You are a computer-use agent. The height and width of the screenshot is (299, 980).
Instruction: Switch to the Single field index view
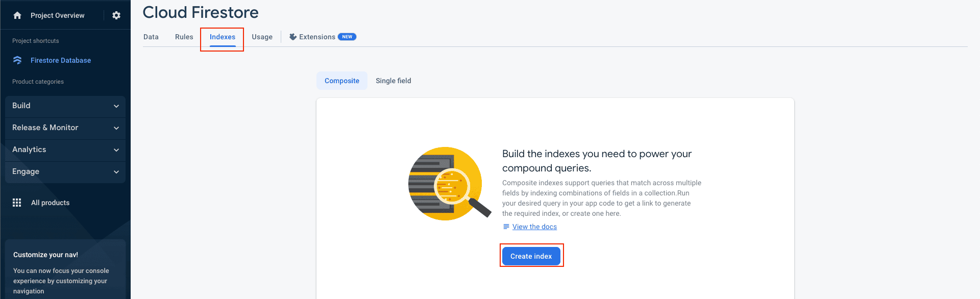(393, 80)
